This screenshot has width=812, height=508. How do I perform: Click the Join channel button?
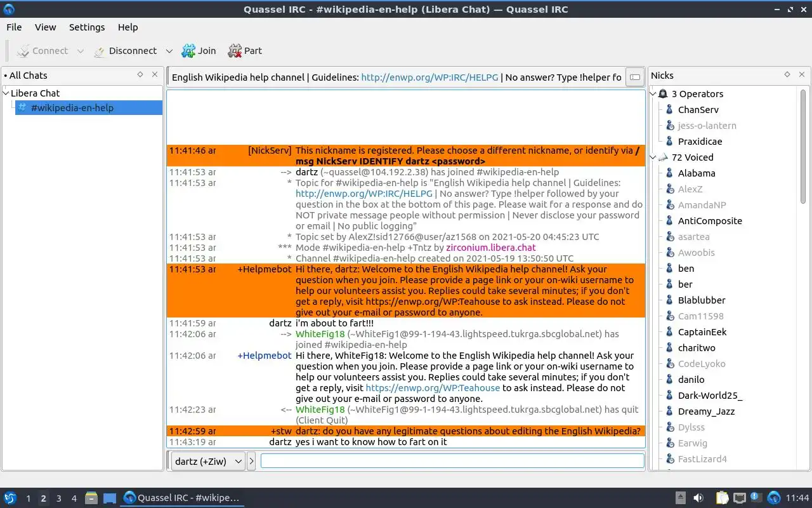pos(199,51)
